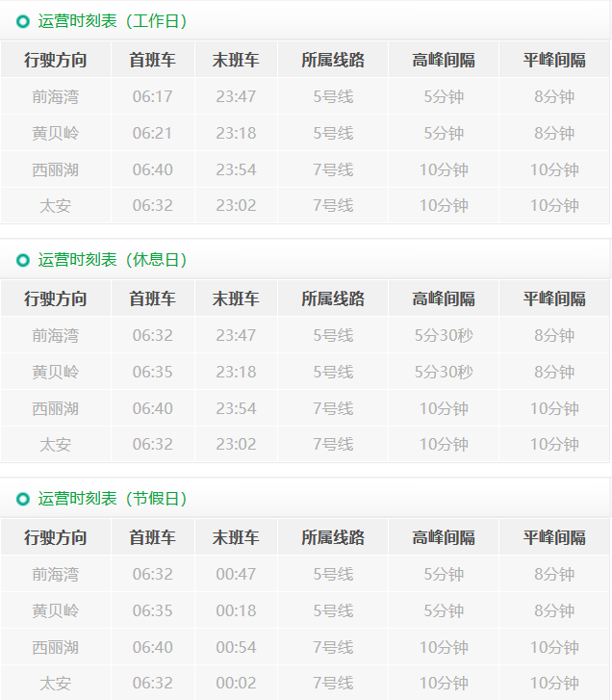Click the 高峰间隔 header in the 休息日 table

click(x=444, y=298)
